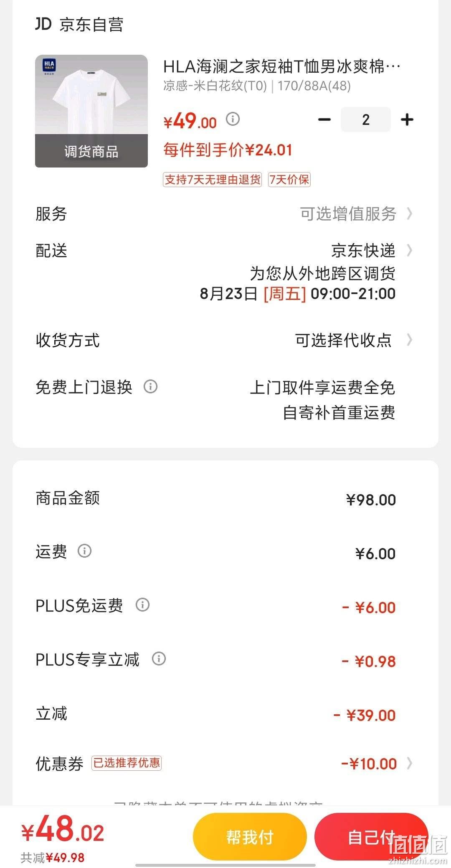Screen dimensions: 451x868
Task: Expand 可选择代收点 pickup options
Action: coord(354,340)
